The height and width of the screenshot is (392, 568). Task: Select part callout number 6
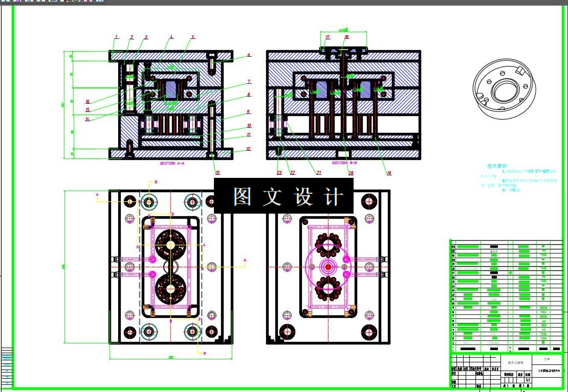click(249, 55)
